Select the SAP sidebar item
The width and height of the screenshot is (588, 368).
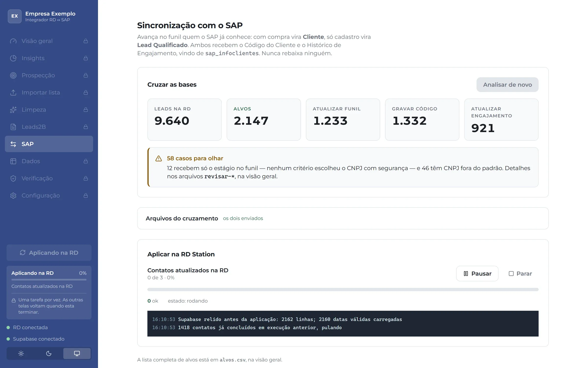tap(49, 144)
